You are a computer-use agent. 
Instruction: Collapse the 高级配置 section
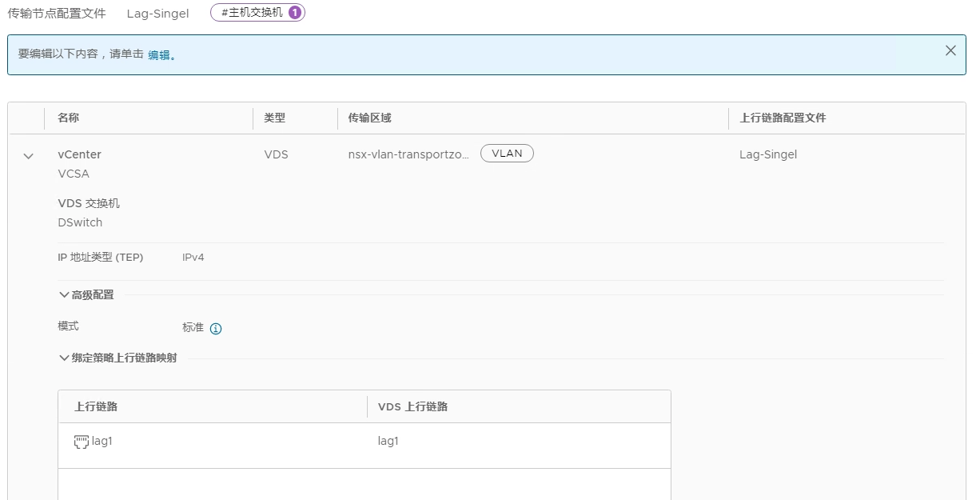tap(65, 295)
